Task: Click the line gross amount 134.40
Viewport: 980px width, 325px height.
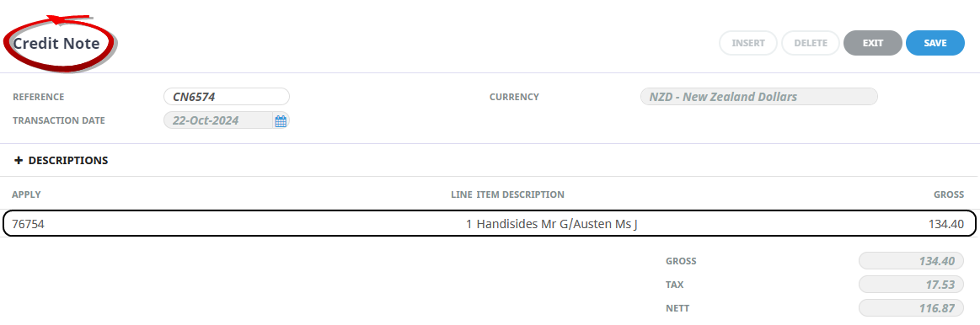Action: coord(946,224)
